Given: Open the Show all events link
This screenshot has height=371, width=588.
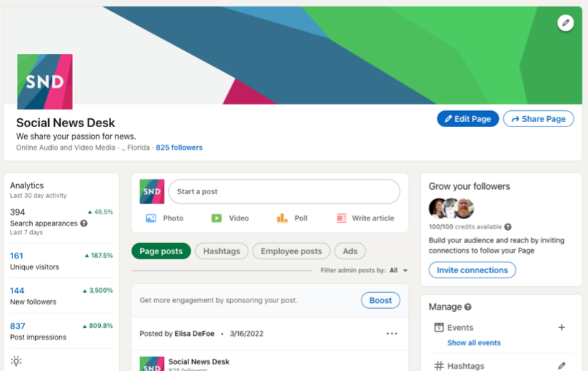Looking at the screenshot, I should pyautogui.click(x=473, y=343).
